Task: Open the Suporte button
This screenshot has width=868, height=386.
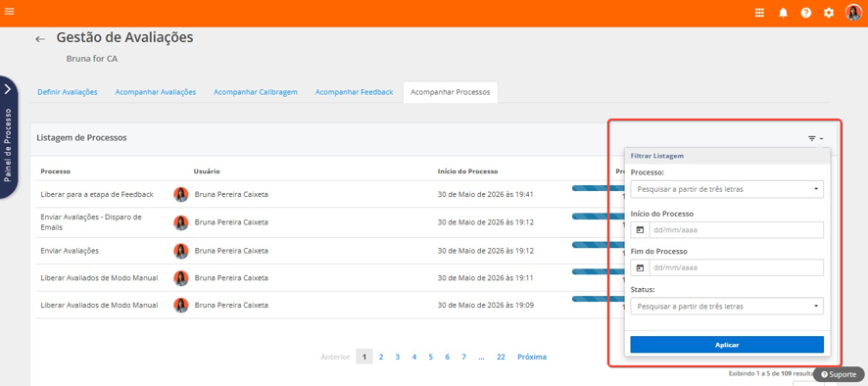Action: (838, 374)
